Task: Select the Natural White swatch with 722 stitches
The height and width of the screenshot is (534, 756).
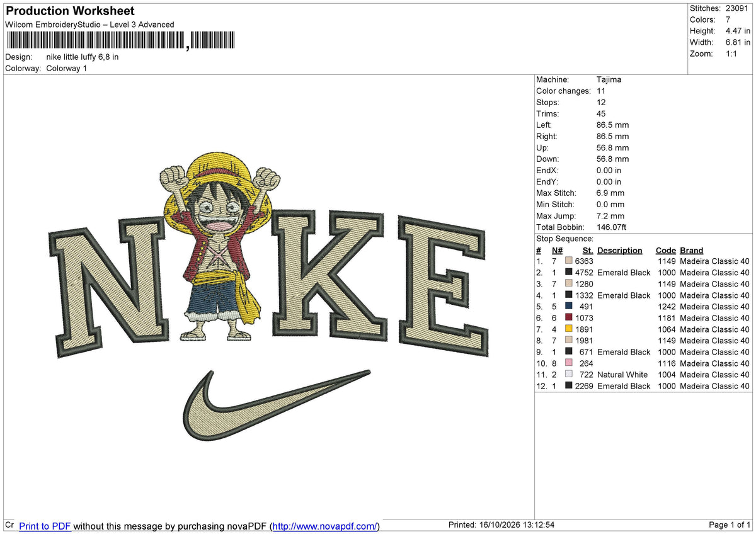Action: click(569, 375)
